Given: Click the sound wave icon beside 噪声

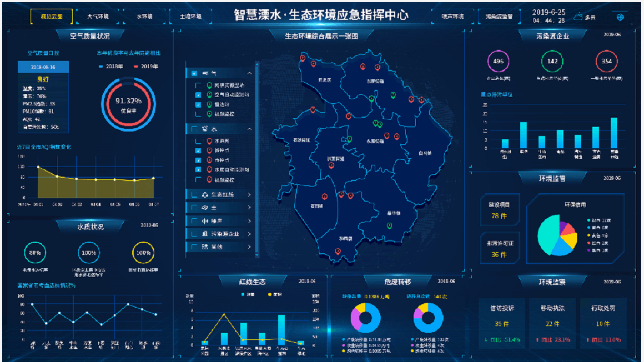Looking at the screenshot, I should click(205, 221).
